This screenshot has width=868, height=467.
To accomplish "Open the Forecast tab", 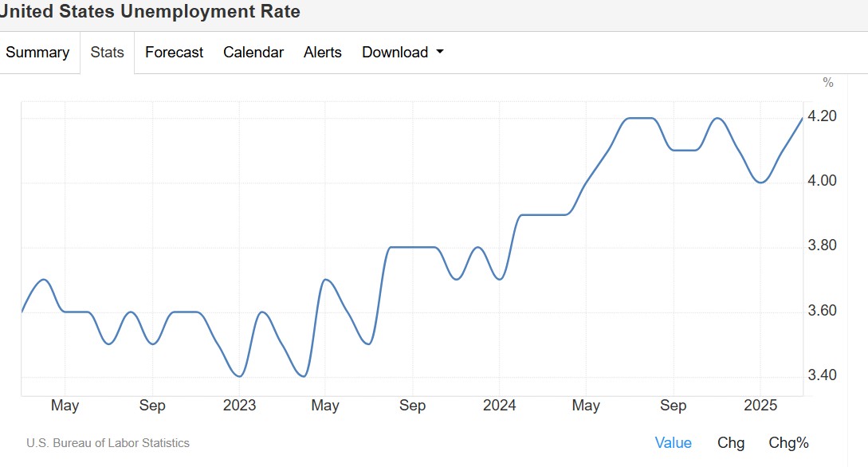I will (x=174, y=53).
